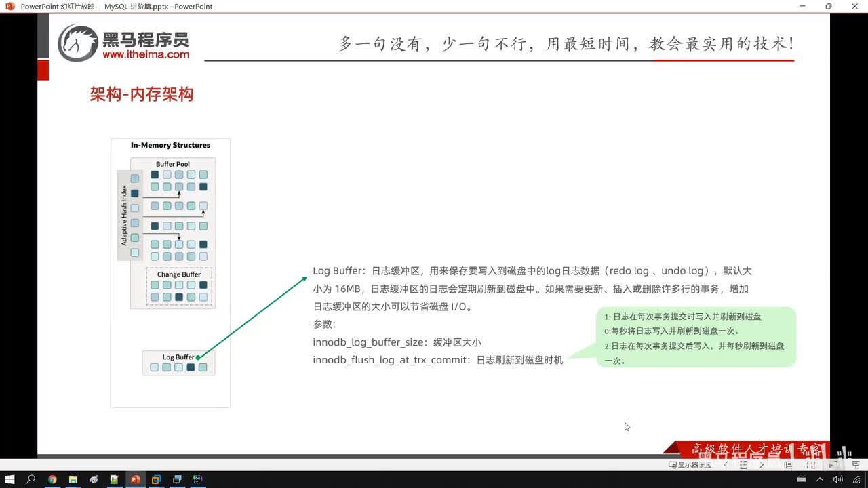Click the 黑马程序员 logo

(x=123, y=43)
